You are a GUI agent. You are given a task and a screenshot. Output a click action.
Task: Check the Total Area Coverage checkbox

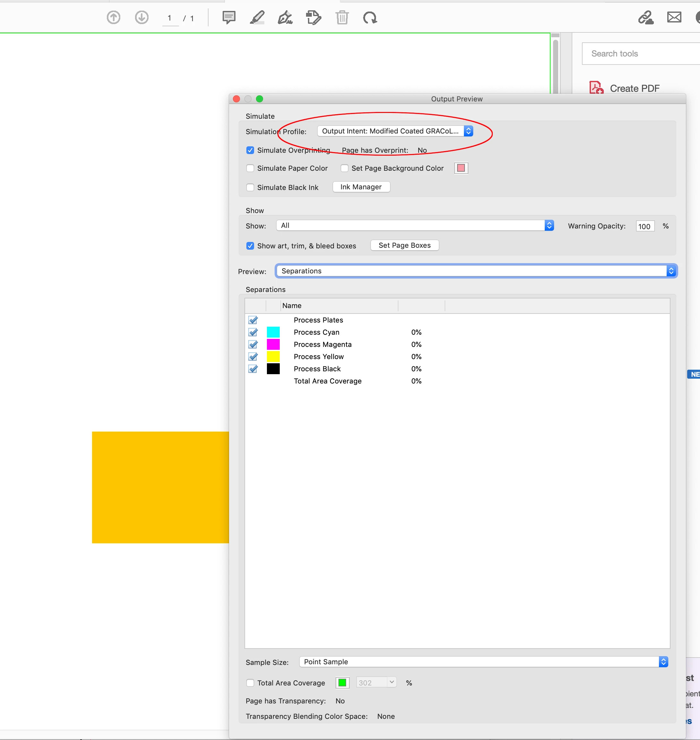pos(250,683)
